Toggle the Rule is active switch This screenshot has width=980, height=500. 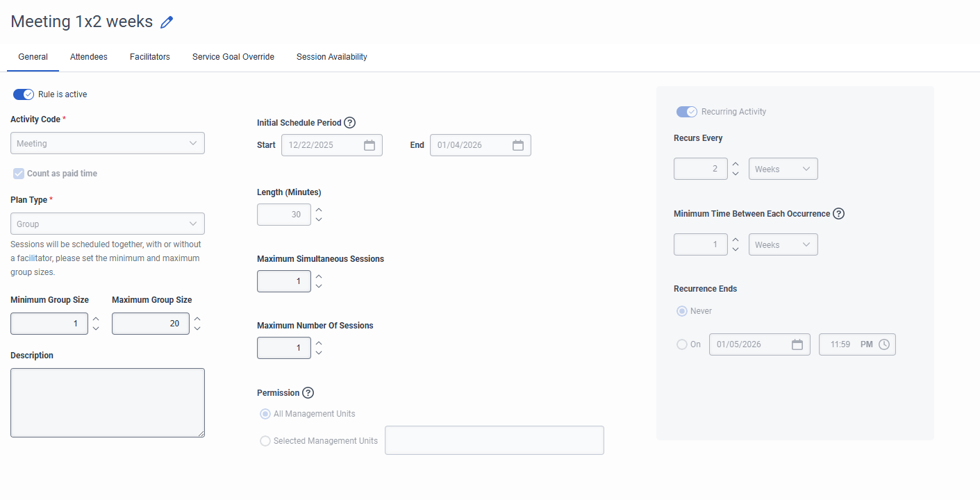[x=24, y=94]
